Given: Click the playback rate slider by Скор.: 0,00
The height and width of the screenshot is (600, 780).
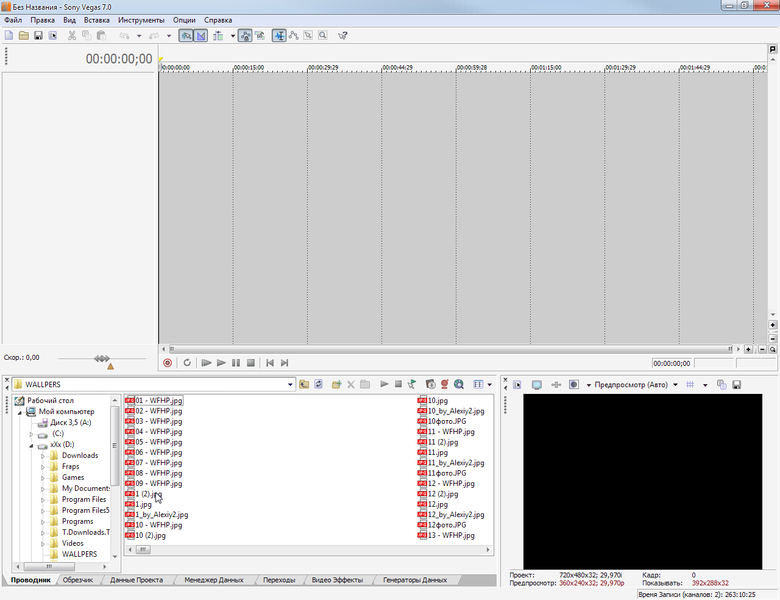Looking at the screenshot, I should coord(102,358).
